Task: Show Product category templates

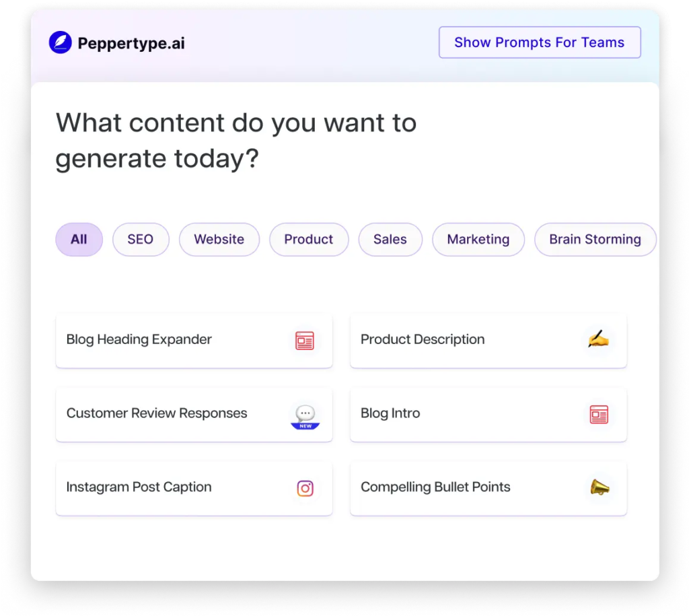Action: (309, 240)
